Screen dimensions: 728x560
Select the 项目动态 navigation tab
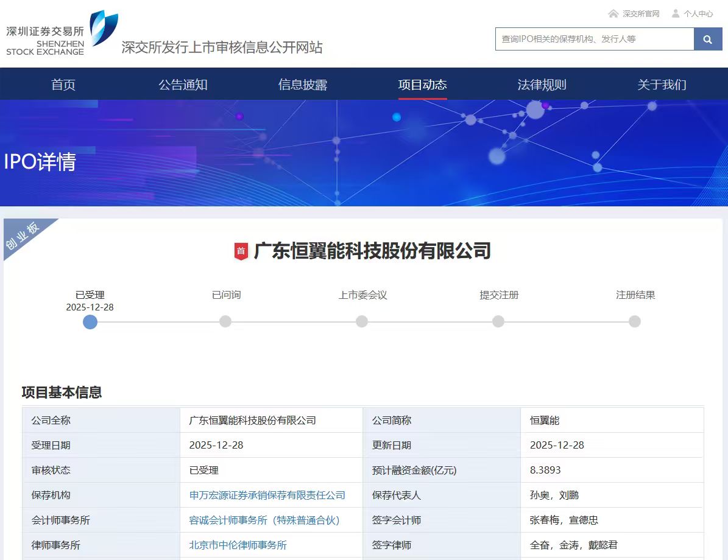coord(422,85)
